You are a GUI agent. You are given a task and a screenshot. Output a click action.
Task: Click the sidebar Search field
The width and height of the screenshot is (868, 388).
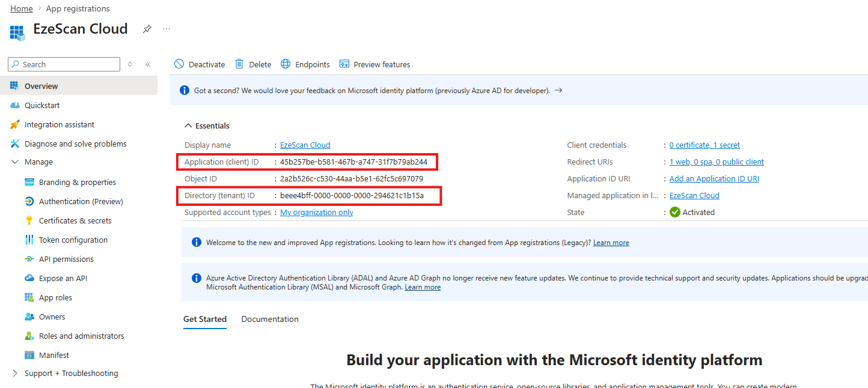click(64, 64)
